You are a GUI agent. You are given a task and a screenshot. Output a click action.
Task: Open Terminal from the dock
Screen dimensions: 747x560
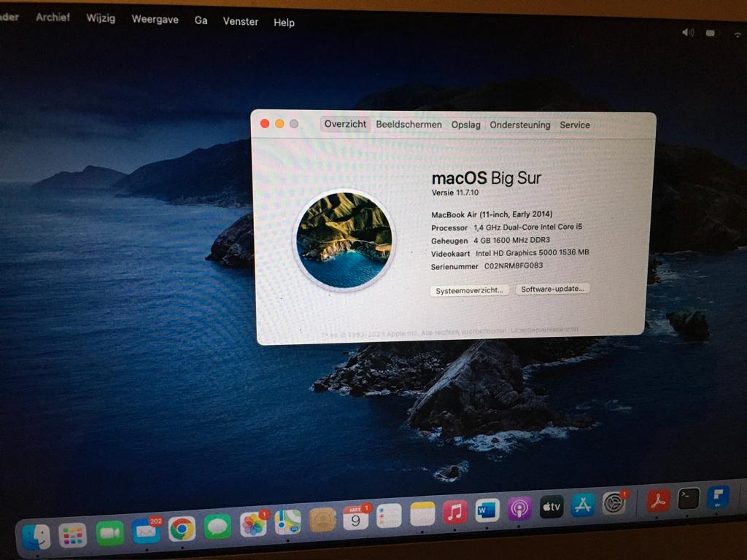(689, 499)
